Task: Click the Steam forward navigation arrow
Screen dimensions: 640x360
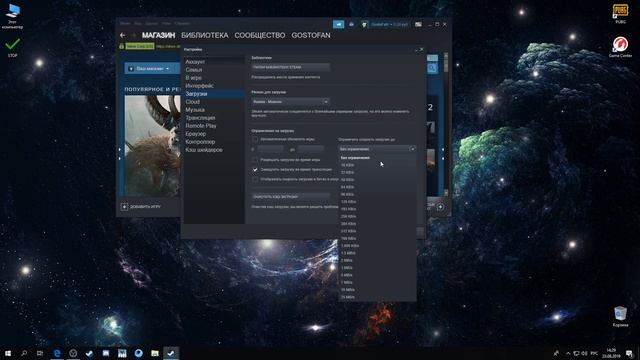Action: 133,36
